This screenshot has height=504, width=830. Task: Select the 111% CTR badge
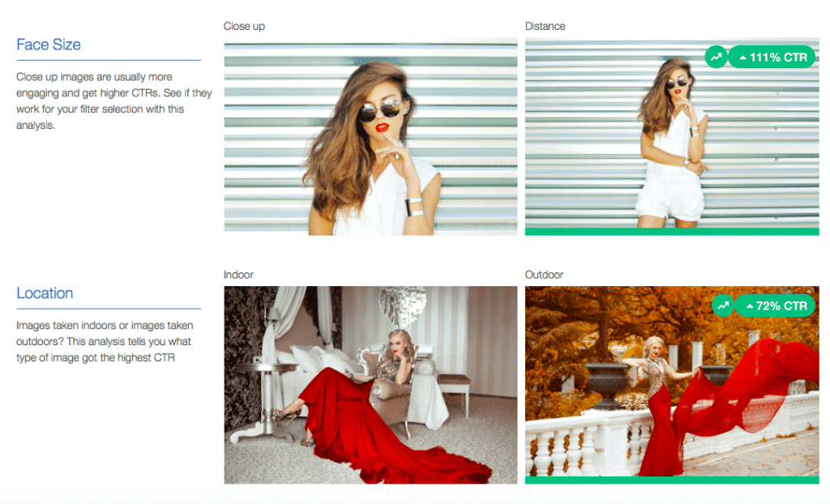click(x=772, y=58)
